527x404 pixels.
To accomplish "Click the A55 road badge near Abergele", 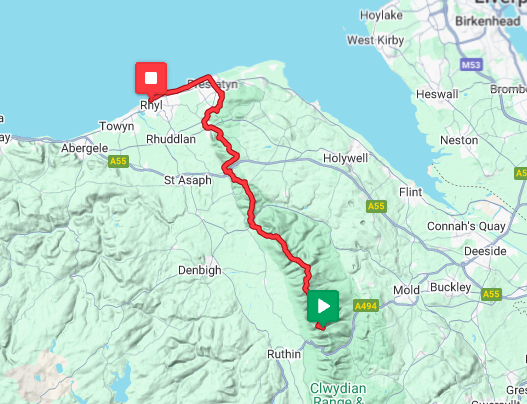I will point(118,161).
